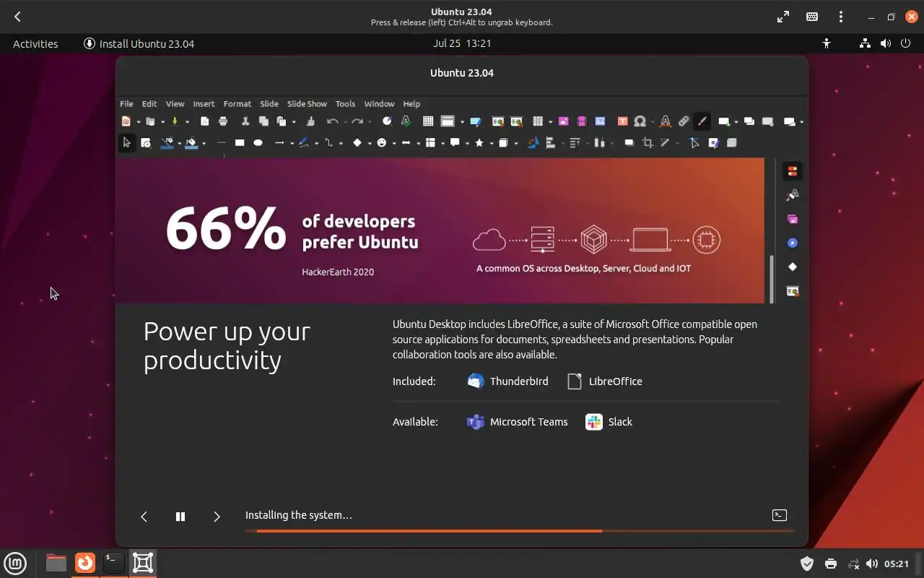Screen dimensions: 924x578
Task: Click the Rectangle shape tool
Action: tap(240, 143)
